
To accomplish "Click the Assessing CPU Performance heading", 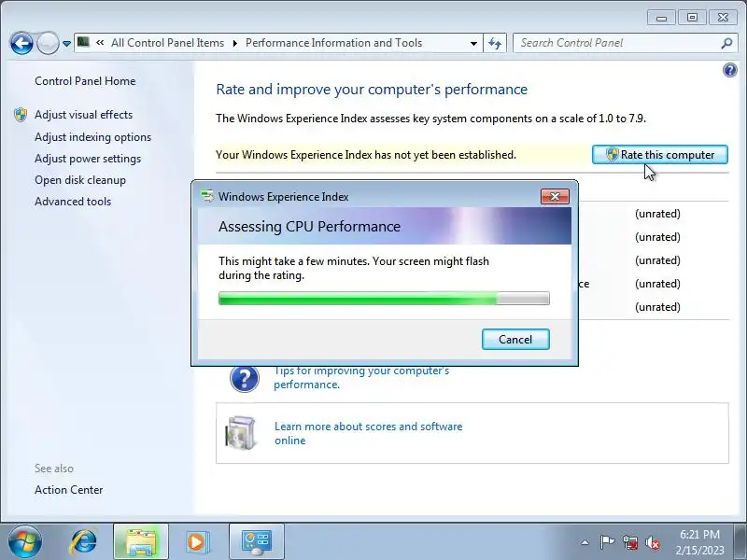I will pyautogui.click(x=309, y=226).
